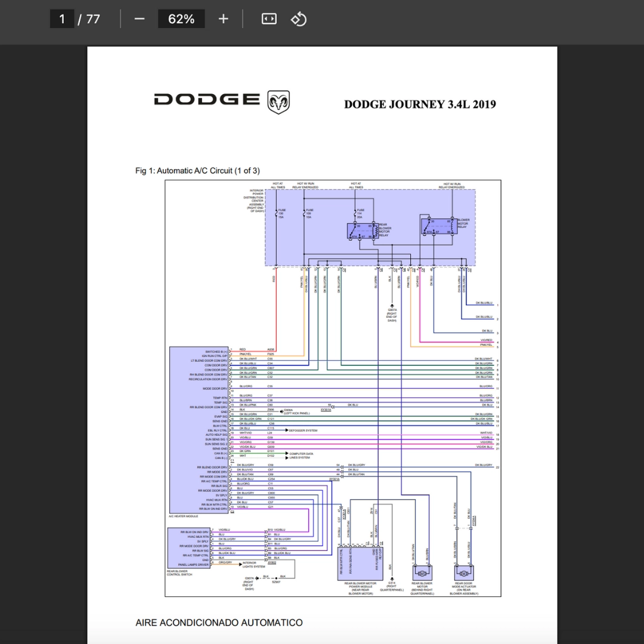The image size is (644, 644).
Task: Click the A/C Heater Module block
Action: pyautogui.click(x=199, y=430)
